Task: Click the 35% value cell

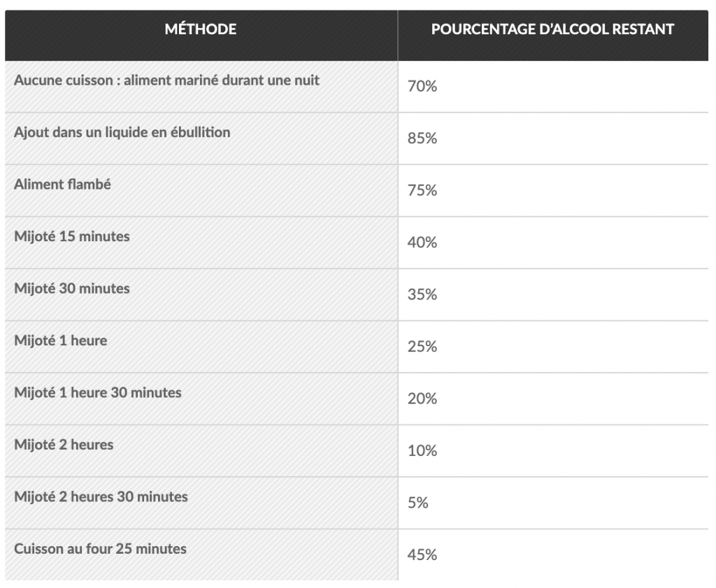Action: [x=422, y=295]
